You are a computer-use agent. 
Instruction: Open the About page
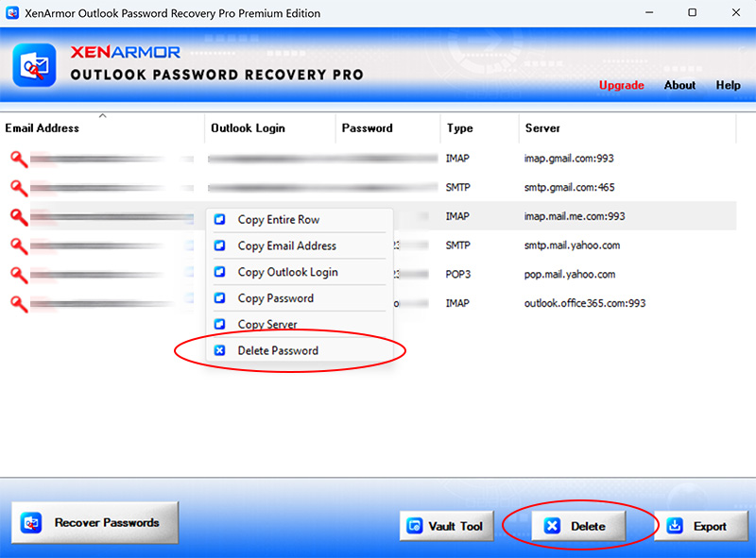(x=679, y=85)
